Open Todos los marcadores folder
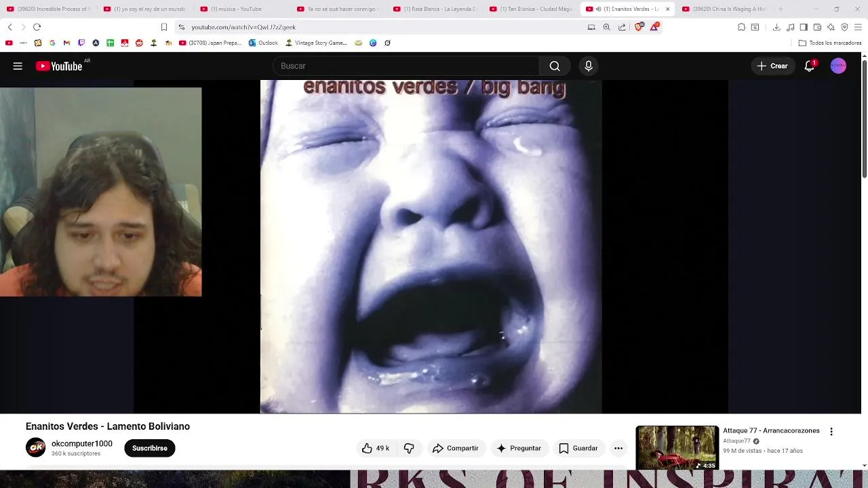Screen dimensions: 868x488 coord(830,43)
